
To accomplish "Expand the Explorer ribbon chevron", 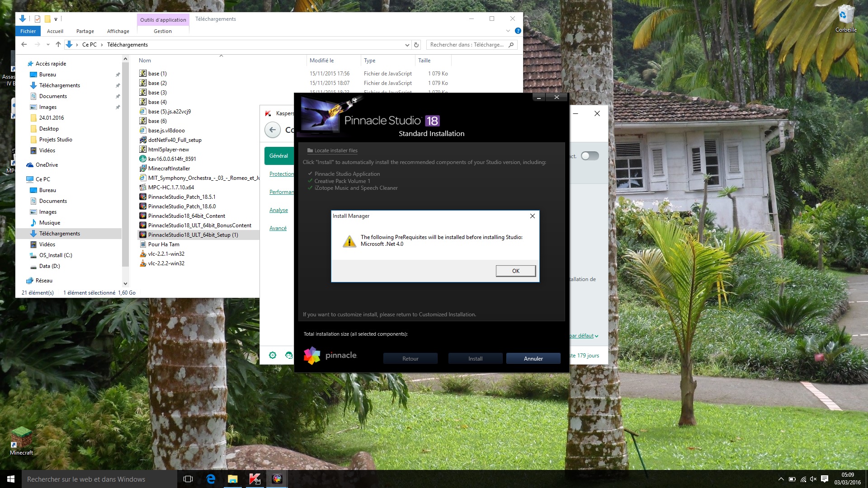I will (508, 31).
